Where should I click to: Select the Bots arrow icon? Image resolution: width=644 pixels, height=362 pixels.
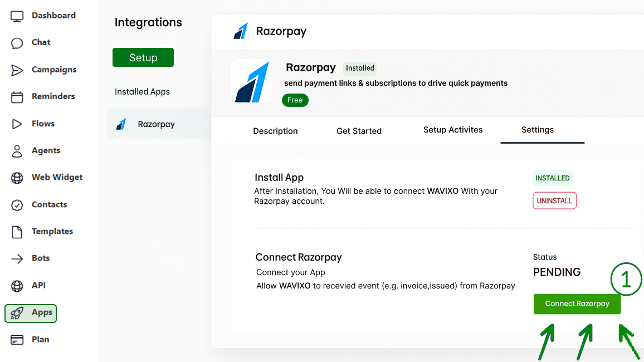pyautogui.click(x=17, y=258)
